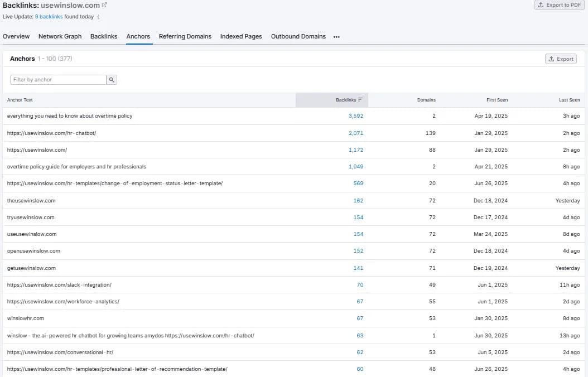Open the 1,049 backlinks count link

[356, 166]
